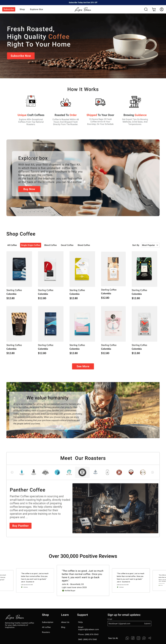Expand the Most Popular sort dropdown
This screenshot has width=166, height=644.
pyautogui.click(x=150, y=245)
